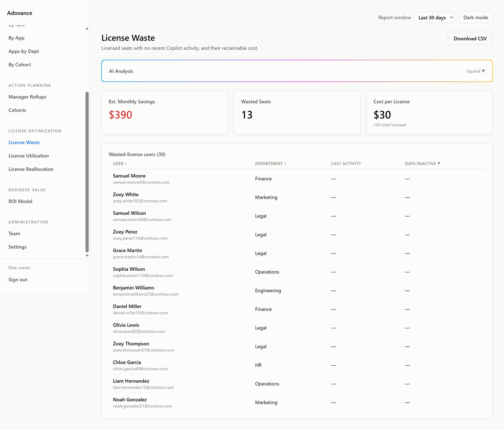Expand the AI Analysis panel
The height and width of the screenshot is (430, 504).
pyautogui.click(x=476, y=71)
